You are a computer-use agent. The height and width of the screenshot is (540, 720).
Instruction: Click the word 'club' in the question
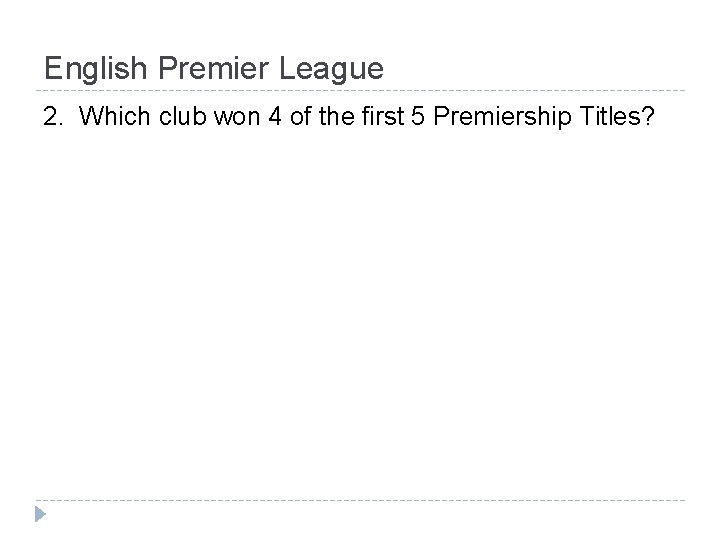[182, 116]
